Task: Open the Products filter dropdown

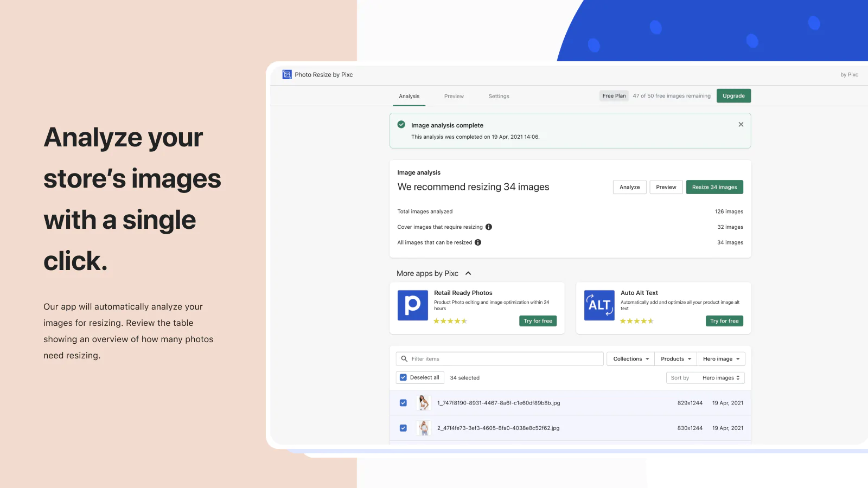Action: coord(676,359)
